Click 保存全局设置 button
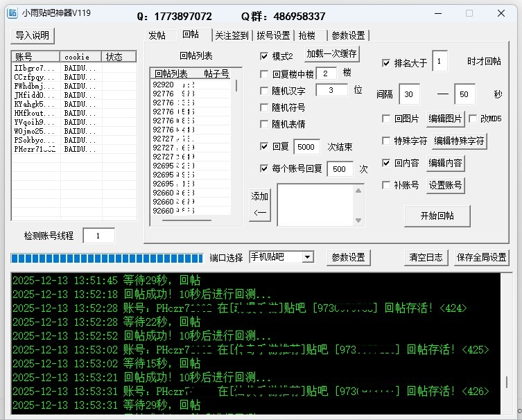Viewport: 522px width, 420px height. 481,257
